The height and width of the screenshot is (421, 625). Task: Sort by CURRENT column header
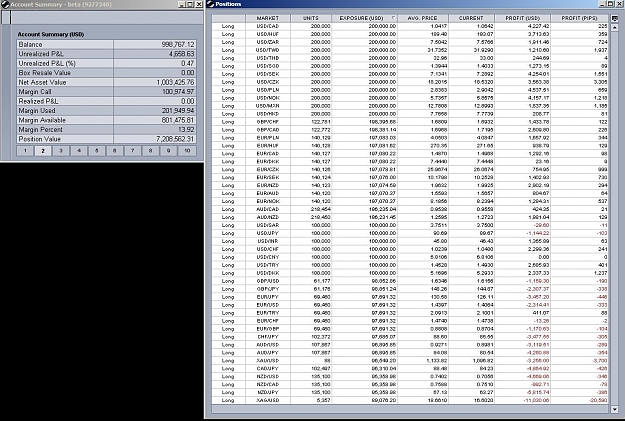(471, 18)
